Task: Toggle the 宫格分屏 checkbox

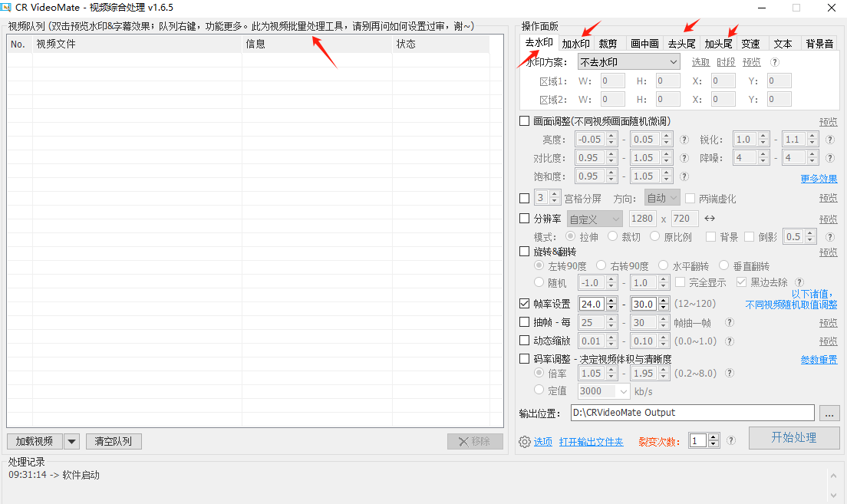Action: 524,198
